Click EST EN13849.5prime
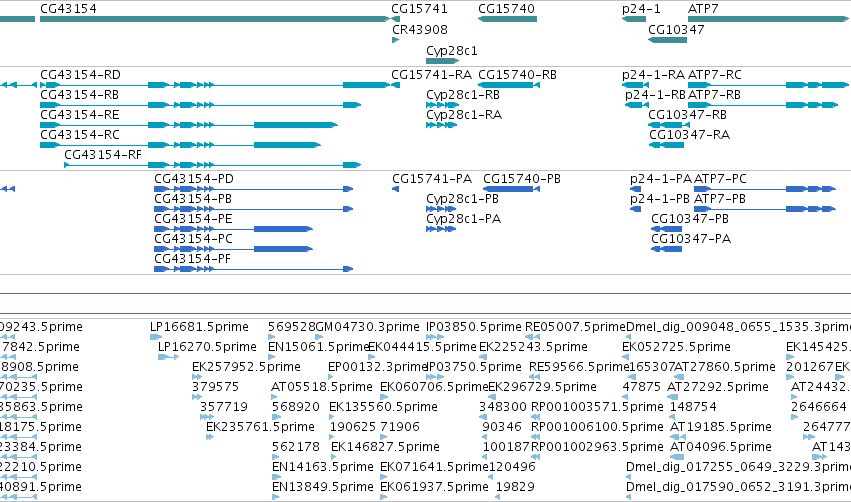This screenshot has height=502, width=851. coord(322,487)
